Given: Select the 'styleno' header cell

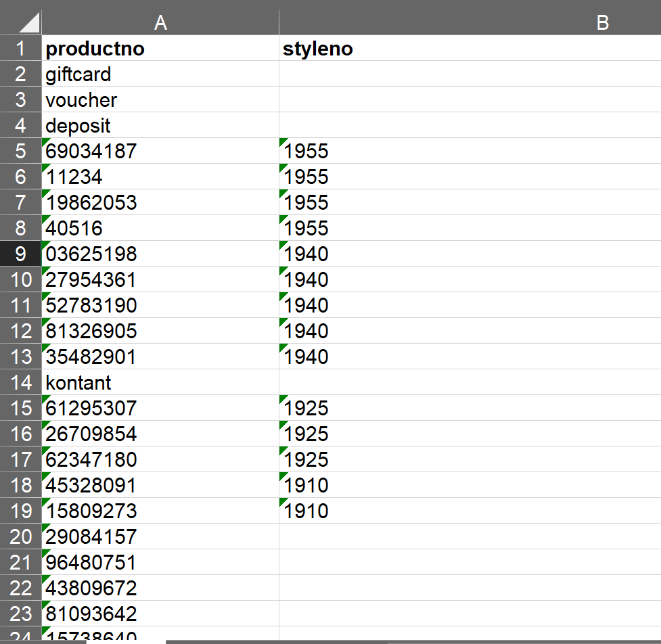Looking at the screenshot, I should pos(470,48).
